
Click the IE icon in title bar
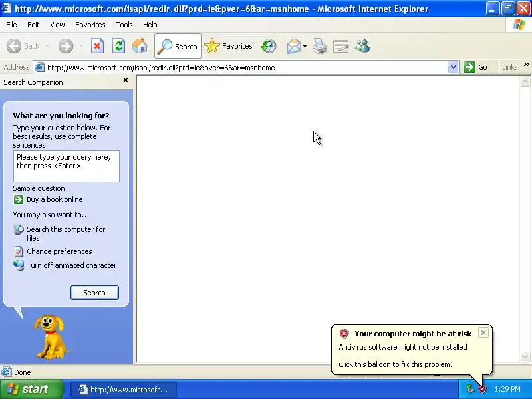point(7,8)
